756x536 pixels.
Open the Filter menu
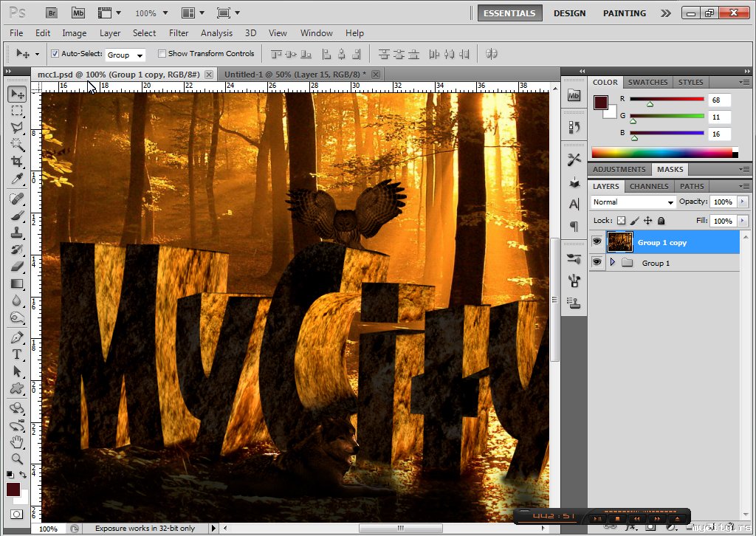(179, 33)
